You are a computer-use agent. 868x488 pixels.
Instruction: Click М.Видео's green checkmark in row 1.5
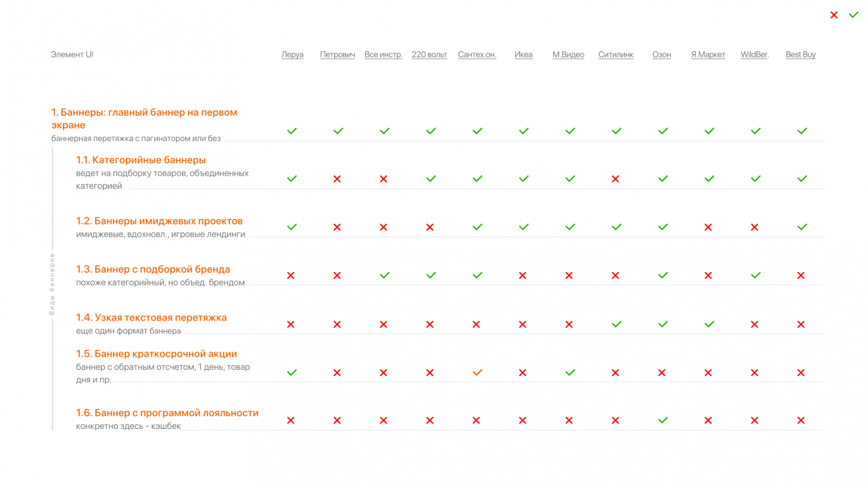pos(570,373)
